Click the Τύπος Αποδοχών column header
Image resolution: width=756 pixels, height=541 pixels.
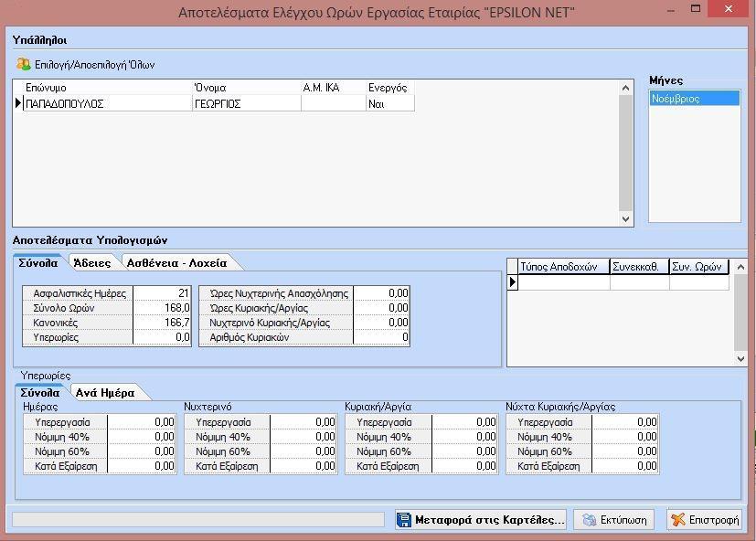tap(564, 267)
